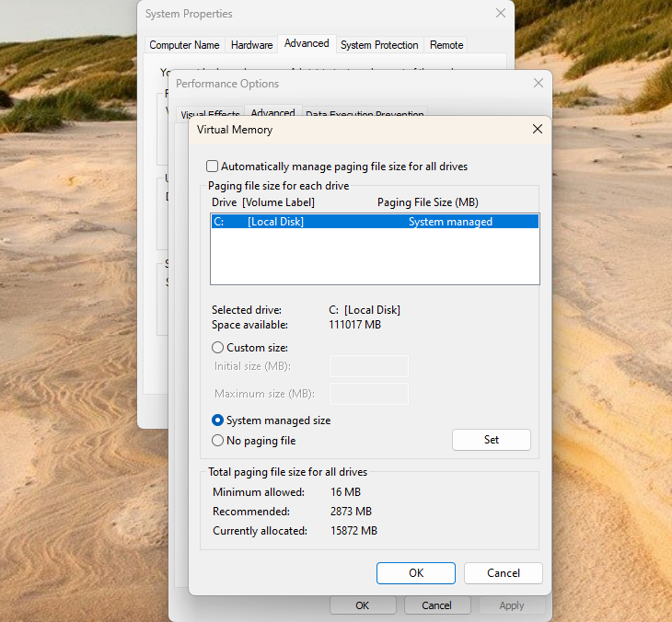Image resolution: width=672 pixels, height=622 pixels.
Task: Select System managed size option
Action: [218, 420]
